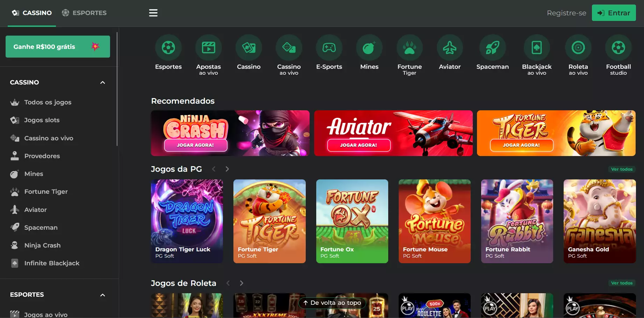Open the Fortune Ox game thumbnail

[352, 221]
